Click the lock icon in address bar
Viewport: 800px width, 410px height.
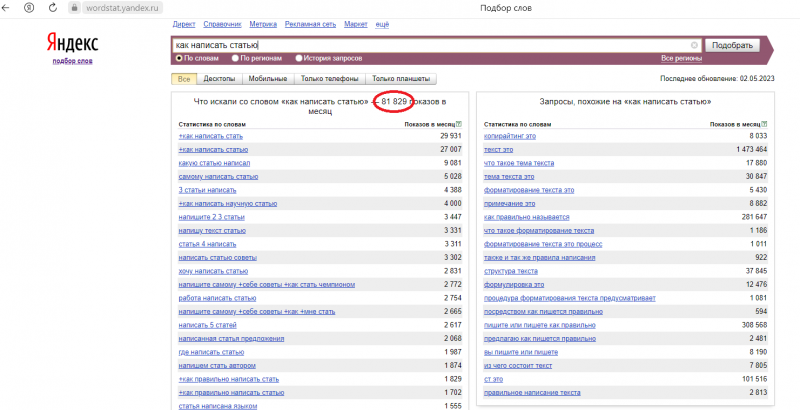[x=75, y=8]
